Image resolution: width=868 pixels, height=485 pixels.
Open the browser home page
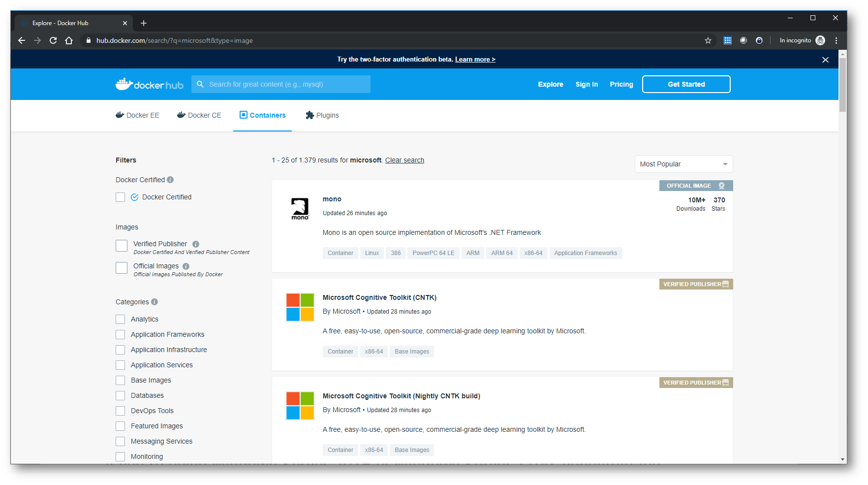[69, 40]
